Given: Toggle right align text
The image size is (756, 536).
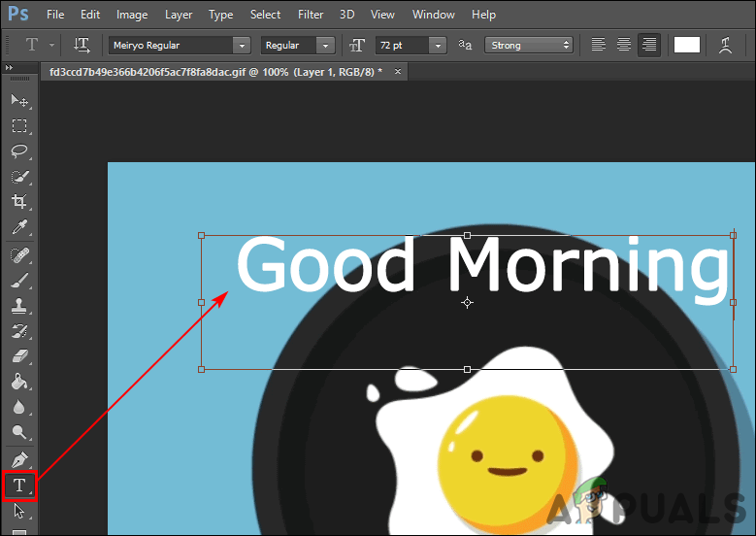Looking at the screenshot, I should click(649, 45).
